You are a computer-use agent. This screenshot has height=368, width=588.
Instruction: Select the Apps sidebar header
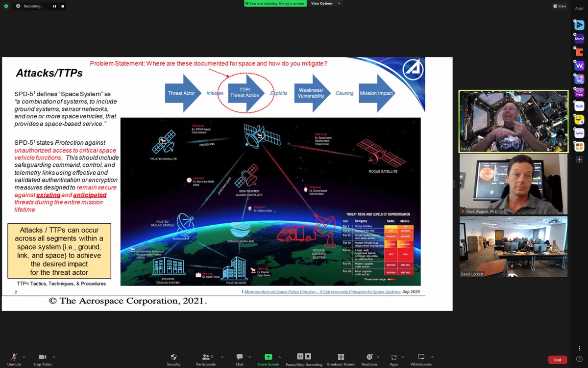click(x=579, y=8)
